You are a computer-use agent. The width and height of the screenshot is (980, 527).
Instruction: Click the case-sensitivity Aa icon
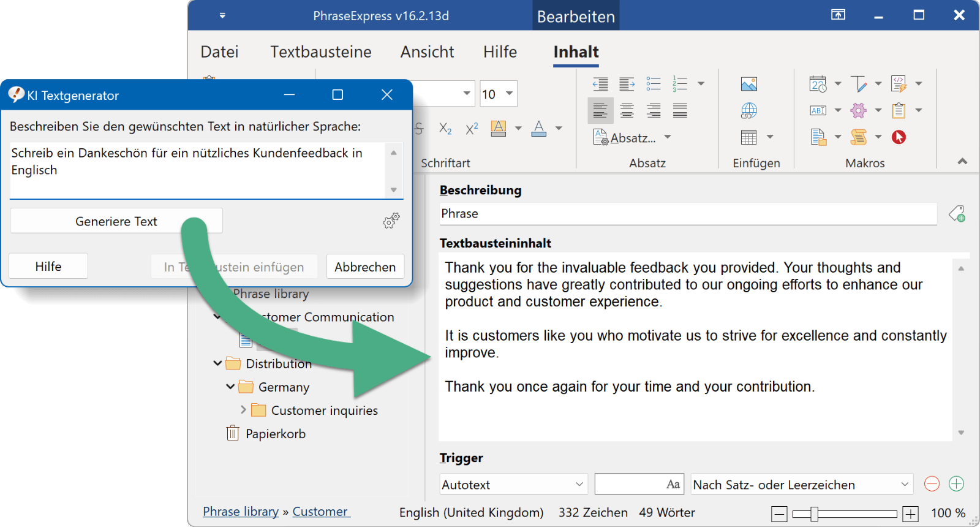(673, 484)
